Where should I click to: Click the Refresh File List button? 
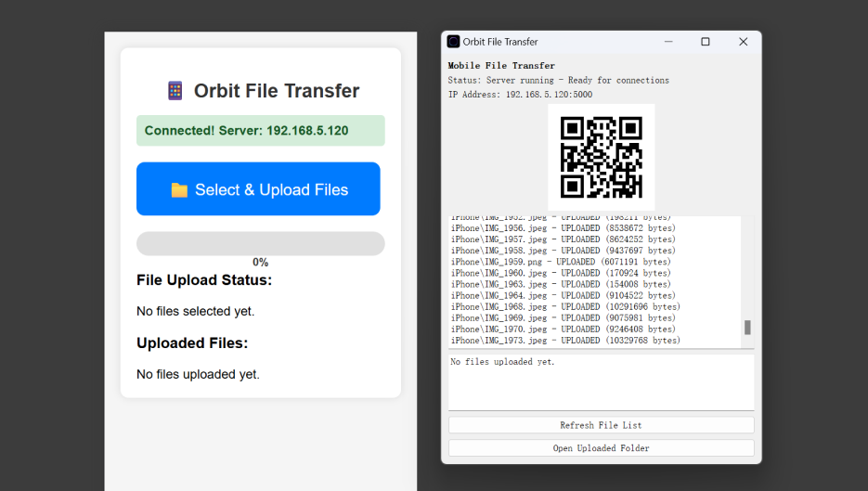tap(602, 425)
